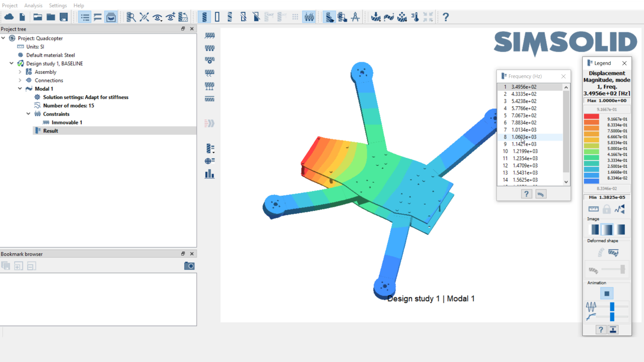Image resolution: width=644 pixels, height=362 pixels.
Task: Select mode 5 frequency 7.0673e+02
Action: [524, 115]
